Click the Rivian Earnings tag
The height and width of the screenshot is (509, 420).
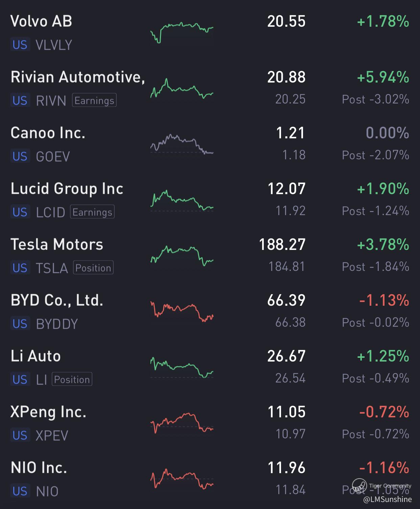point(94,100)
